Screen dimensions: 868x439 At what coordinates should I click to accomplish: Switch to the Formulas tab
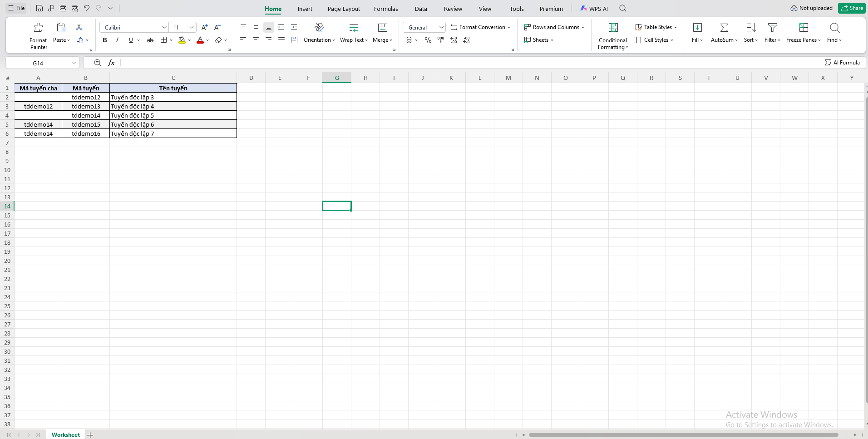click(386, 9)
